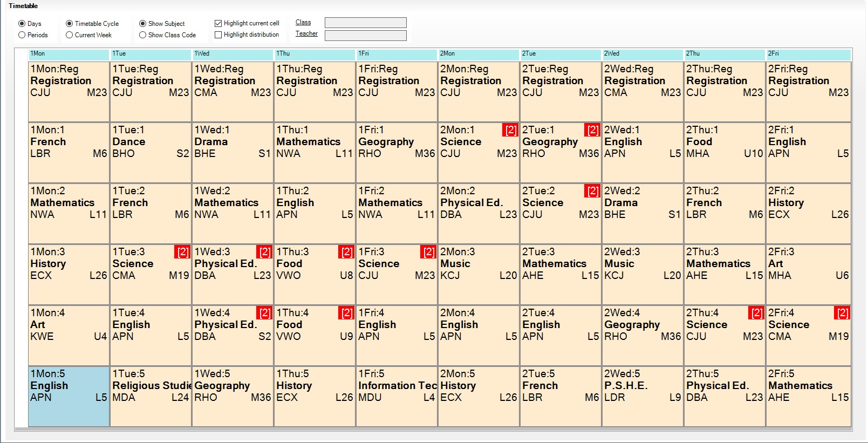Click the red [2] marker on 1Tue:3 Science

click(183, 252)
